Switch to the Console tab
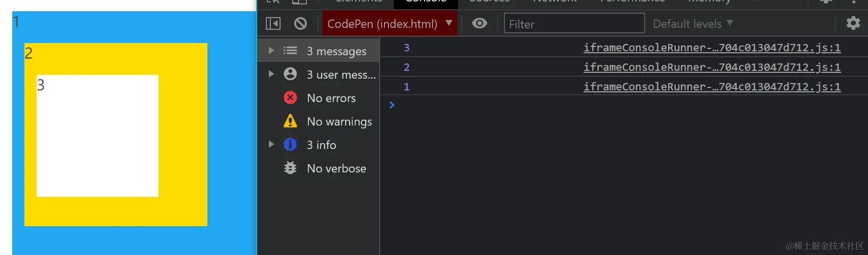Viewport: 868px width, 255px height. coord(425,2)
